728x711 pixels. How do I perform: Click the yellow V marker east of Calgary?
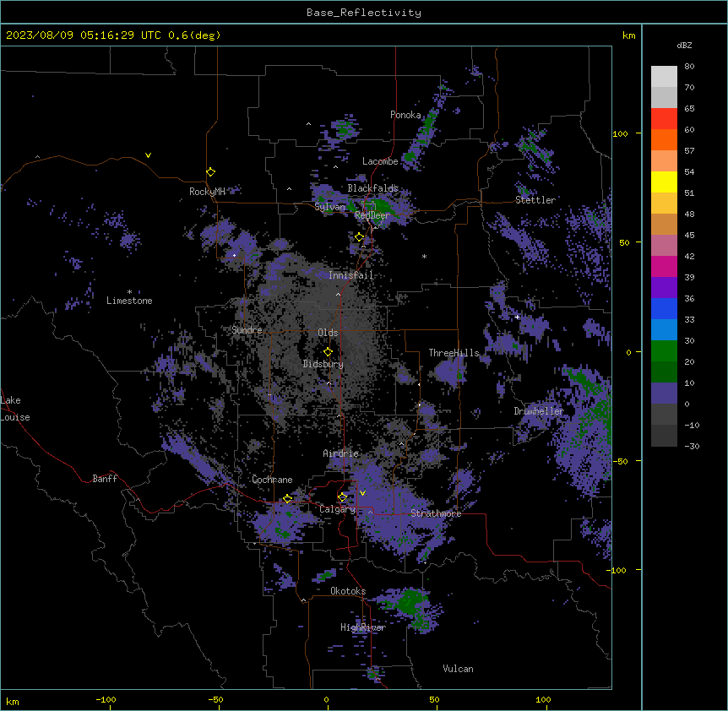pyautogui.click(x=362, y=493)
